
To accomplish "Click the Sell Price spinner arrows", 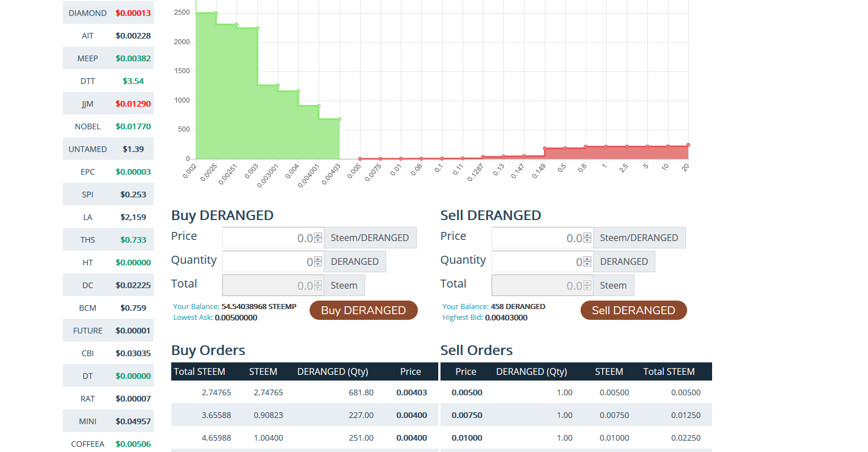I will click(587, 238).
